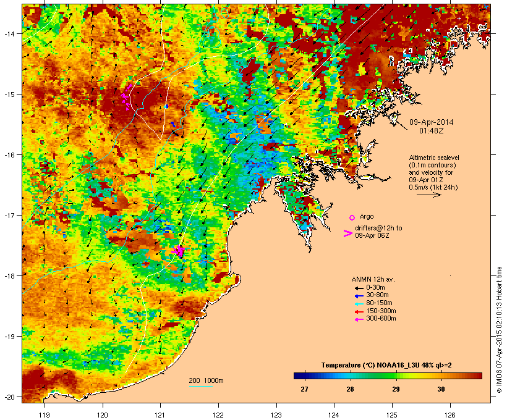This screenshot has width=507, height=420.
Task: Click the '150-300m' depth label
Action: tap(381, 311)
